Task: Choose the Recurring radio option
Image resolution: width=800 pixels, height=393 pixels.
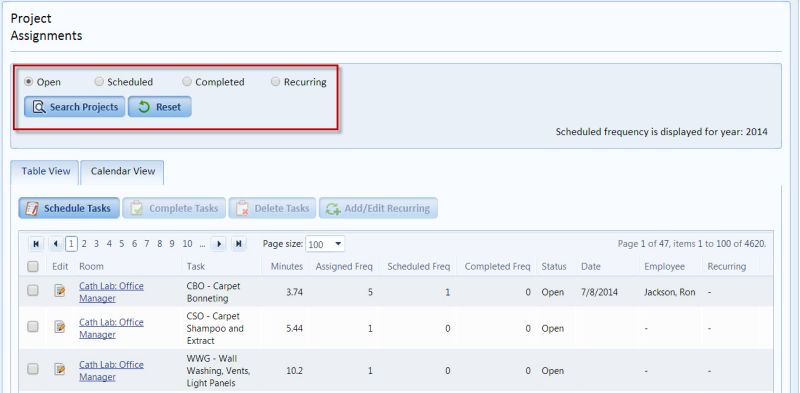Action: pos(276,82)
